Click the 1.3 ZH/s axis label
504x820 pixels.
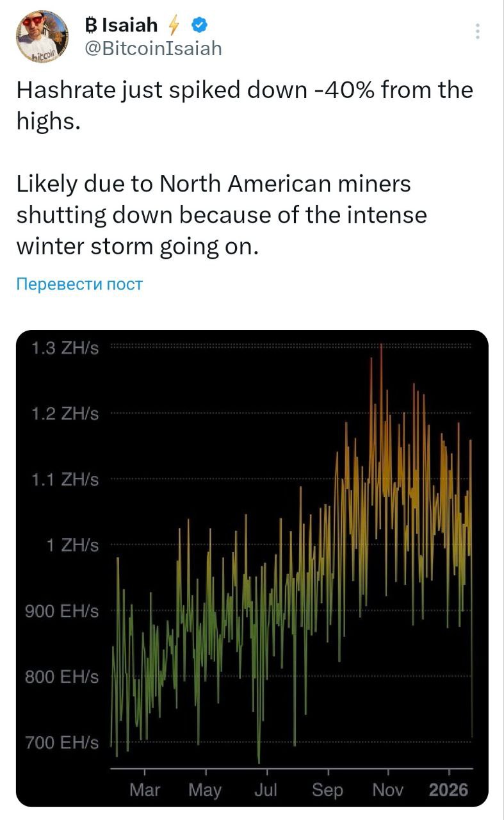pos(65,348)
